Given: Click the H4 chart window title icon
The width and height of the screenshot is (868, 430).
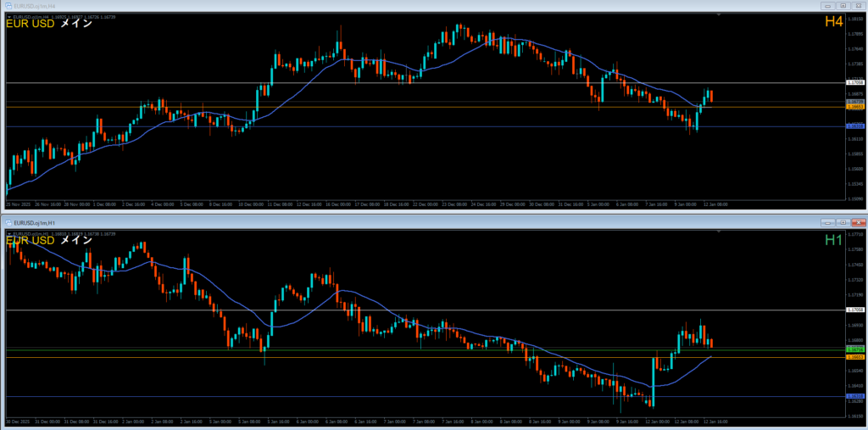Looking at the screenshot, I should click(x=7, y=5).
